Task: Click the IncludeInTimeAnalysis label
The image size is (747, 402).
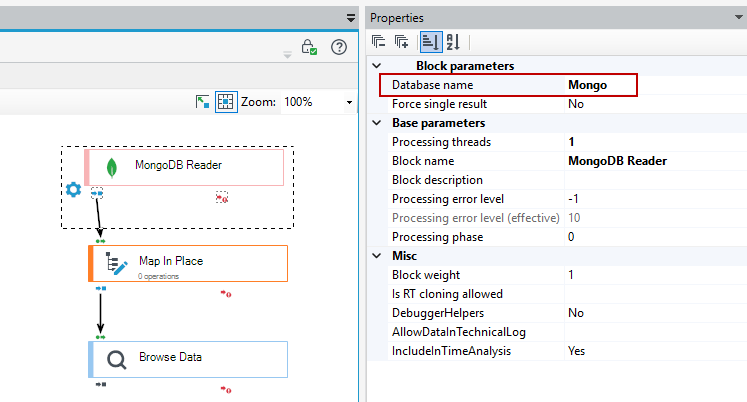Action: tap(451, 351)
